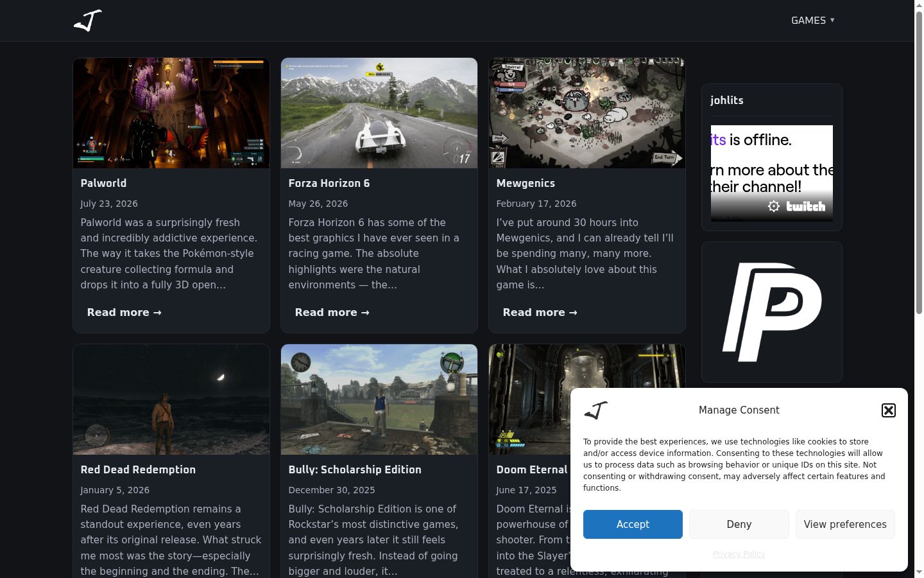This screenshot has height=578, width=924.
Task: Open the Red Dead Redemption thumbnail
Action: 171,399
